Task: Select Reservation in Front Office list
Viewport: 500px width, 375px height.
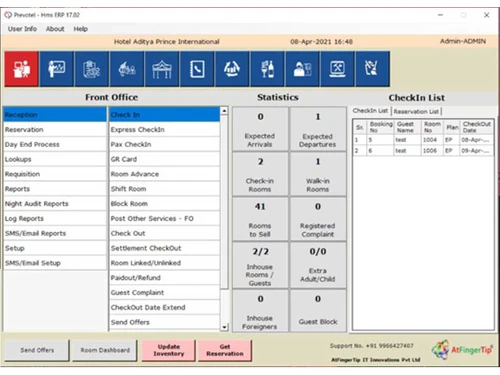Action: (x=55, y=130)
